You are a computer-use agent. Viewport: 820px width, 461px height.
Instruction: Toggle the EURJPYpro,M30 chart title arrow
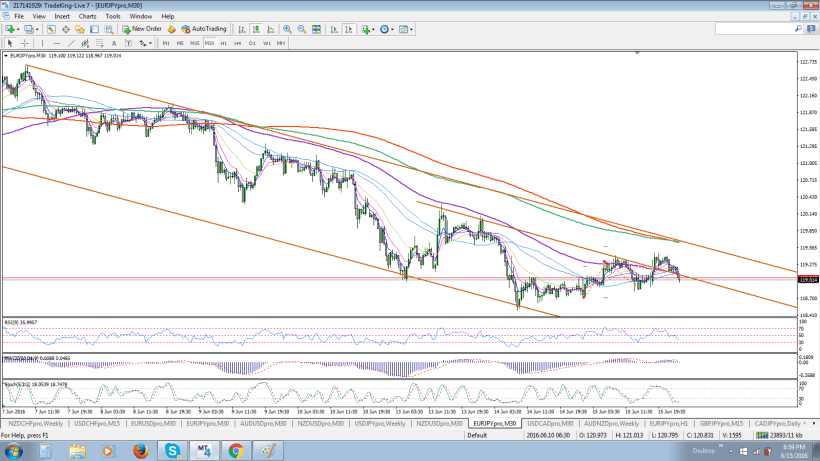(6, 55)
